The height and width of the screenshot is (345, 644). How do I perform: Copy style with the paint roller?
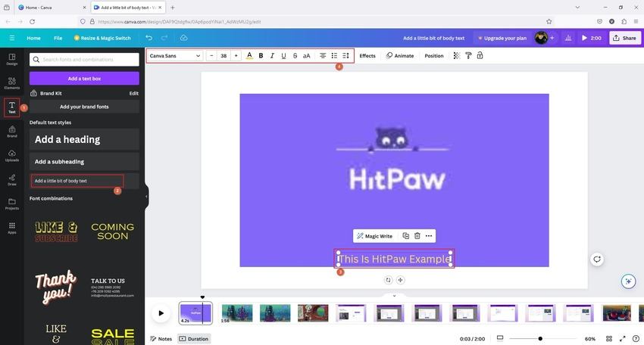[x=468, y=56]
